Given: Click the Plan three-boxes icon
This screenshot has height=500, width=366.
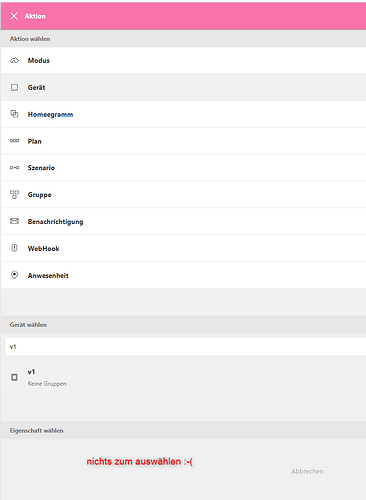Looking at the screenshot, I should point(14,141).
